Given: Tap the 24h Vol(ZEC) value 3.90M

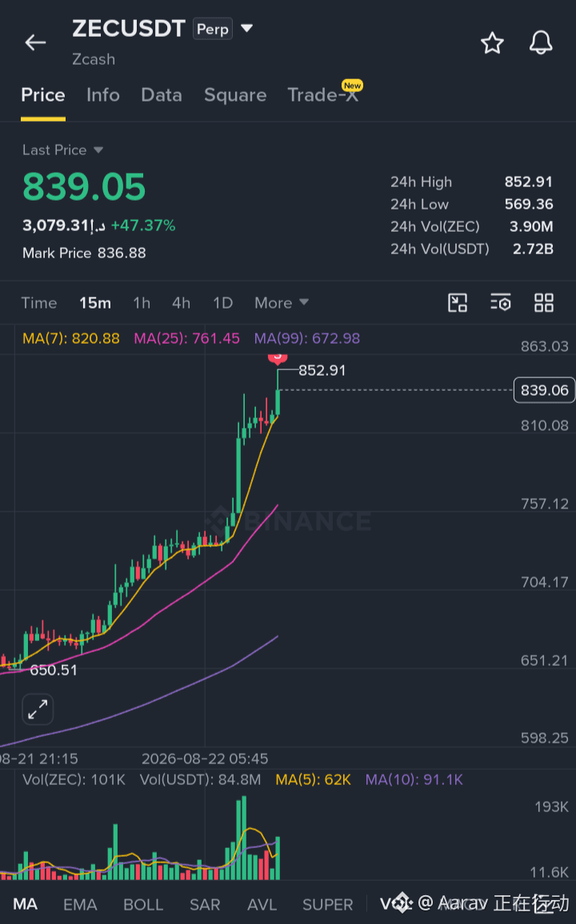Looking at the screenshot, I should [x=531, y=226].
